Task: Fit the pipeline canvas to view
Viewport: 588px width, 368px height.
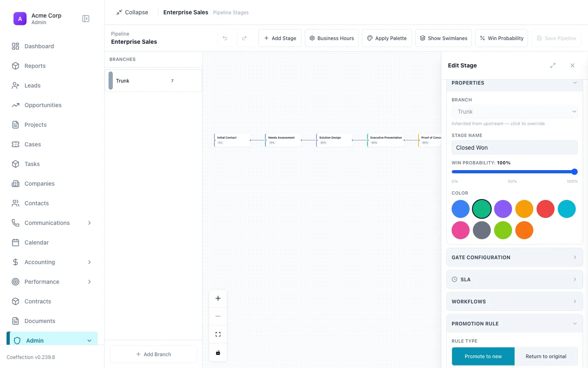Action: click(218, 334)
